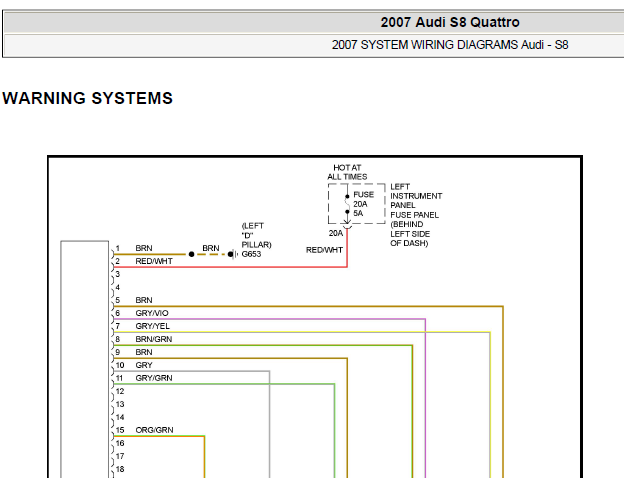The width and height of the screenshot is (624, 478).
Task: Click the BRN/GRN label at pin 8
Action: (154, 339)
